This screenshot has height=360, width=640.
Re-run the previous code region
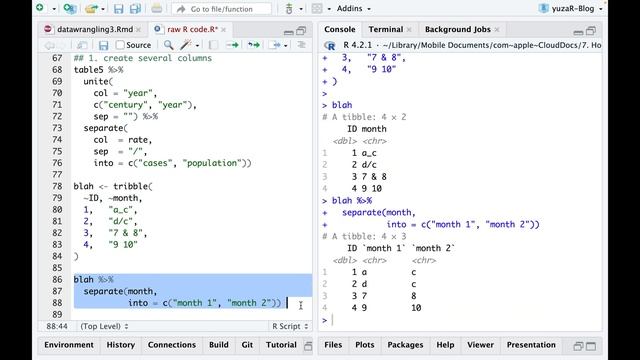click(254, 45)
